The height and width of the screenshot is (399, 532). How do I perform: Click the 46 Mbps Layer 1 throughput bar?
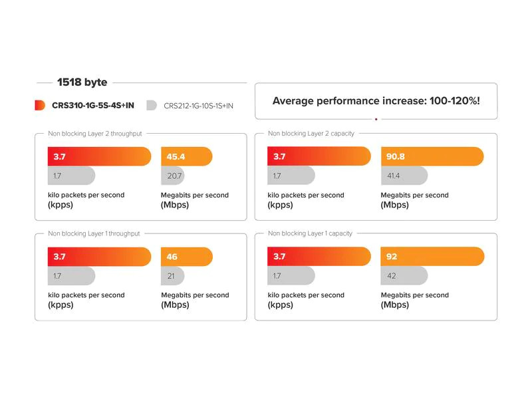(187, 257)
